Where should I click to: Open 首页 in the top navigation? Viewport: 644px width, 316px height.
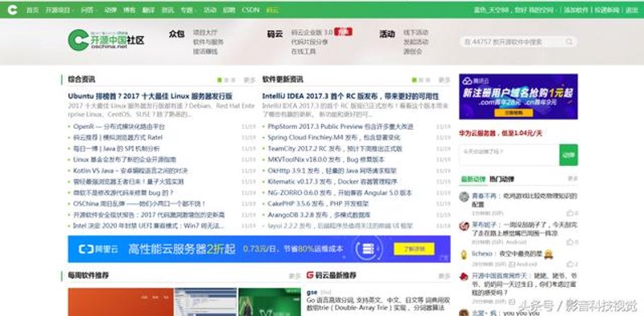(x=32, y=10)
